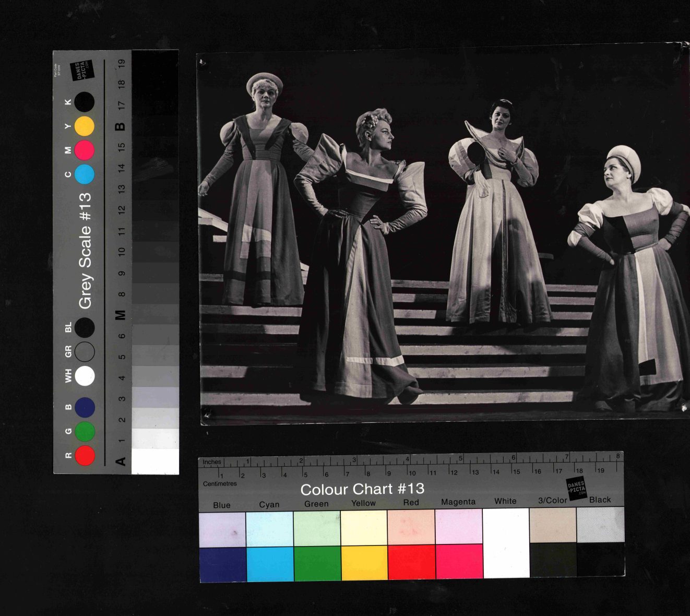Click the yellow Y circle on grey scale card
690x616 pixels.
click(84, 126)
